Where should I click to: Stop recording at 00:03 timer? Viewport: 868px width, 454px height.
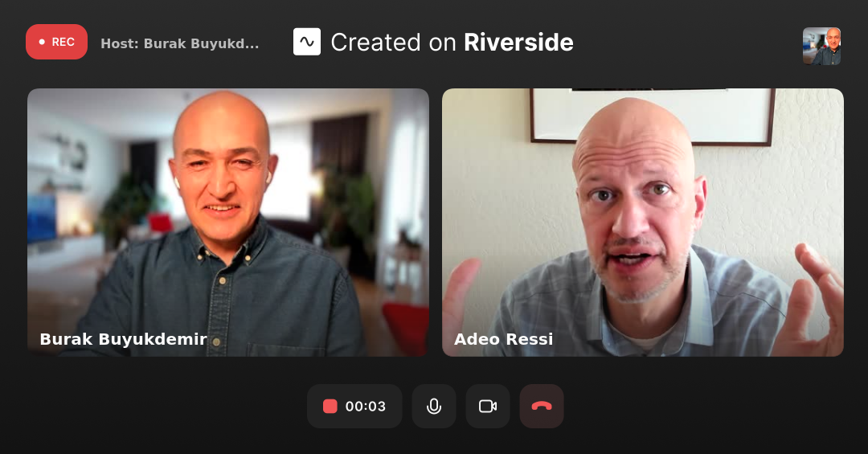[x=355, y=407]
